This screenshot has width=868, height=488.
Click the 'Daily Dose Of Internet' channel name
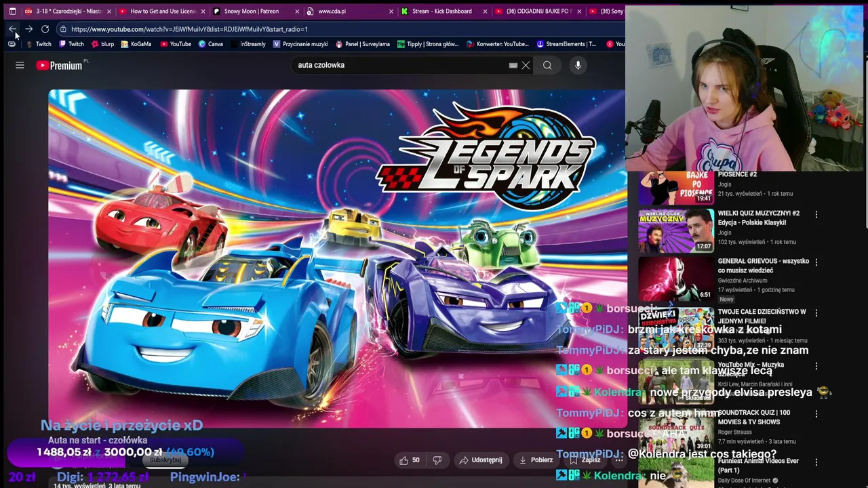point(745,481)
